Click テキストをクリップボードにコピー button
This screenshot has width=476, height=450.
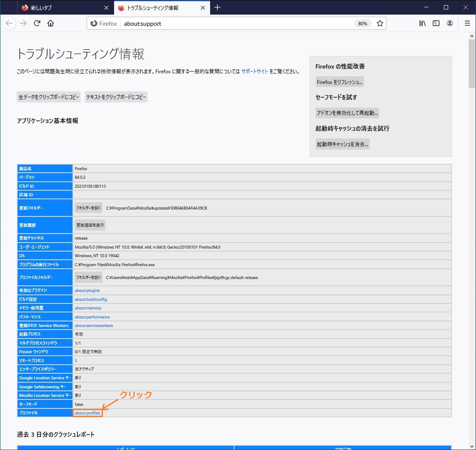[x=116, y=97]
